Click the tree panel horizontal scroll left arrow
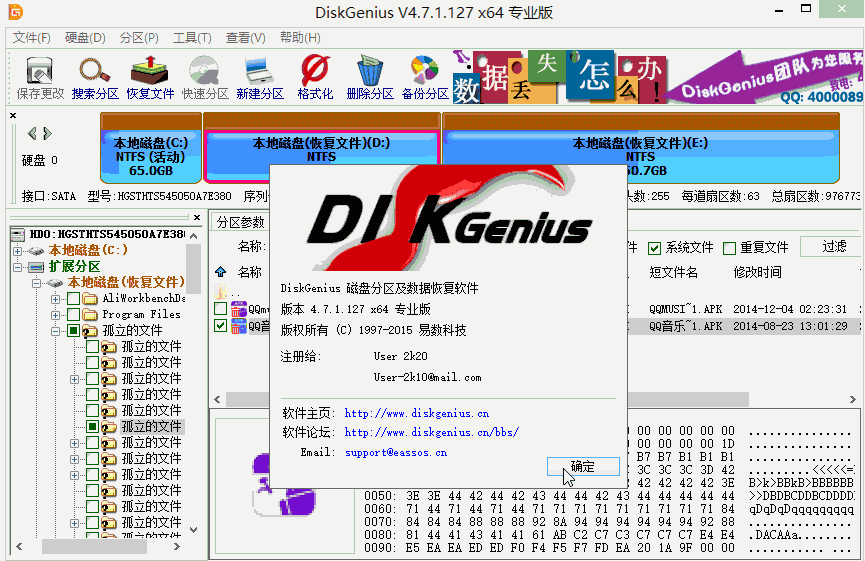The width and height of the screenshot is (865, 561). (x=19, y=547)
